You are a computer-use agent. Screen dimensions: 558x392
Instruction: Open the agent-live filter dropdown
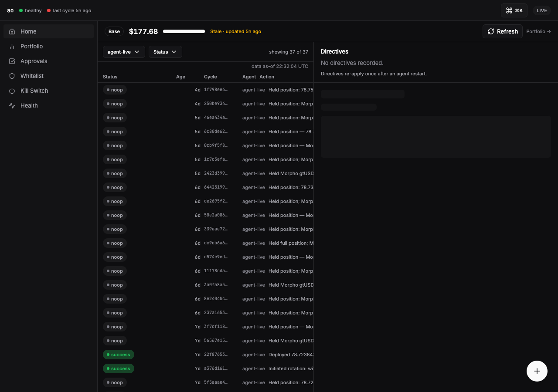coord(124,52)
